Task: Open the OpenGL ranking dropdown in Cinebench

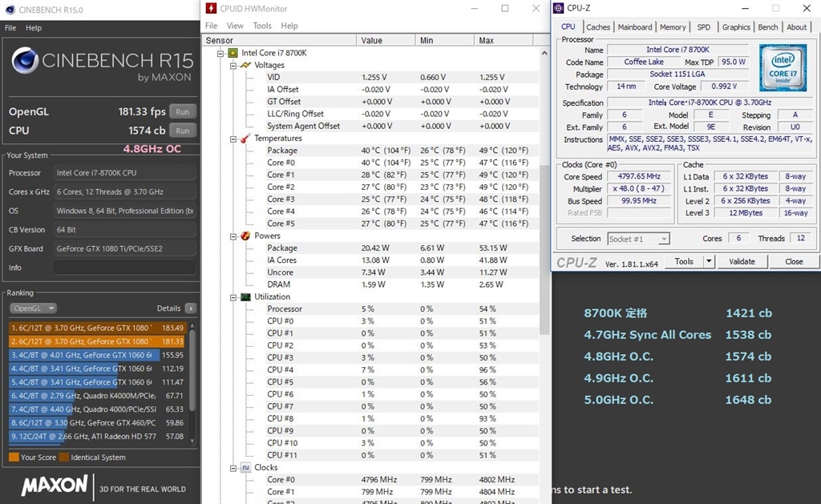Action: (x=32, y=308)
